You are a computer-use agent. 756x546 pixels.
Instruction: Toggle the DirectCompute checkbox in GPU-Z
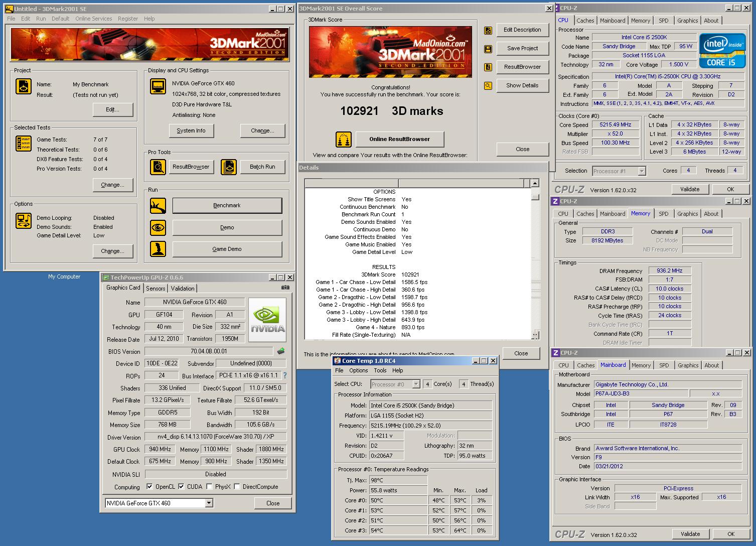(x=237, y=487)
